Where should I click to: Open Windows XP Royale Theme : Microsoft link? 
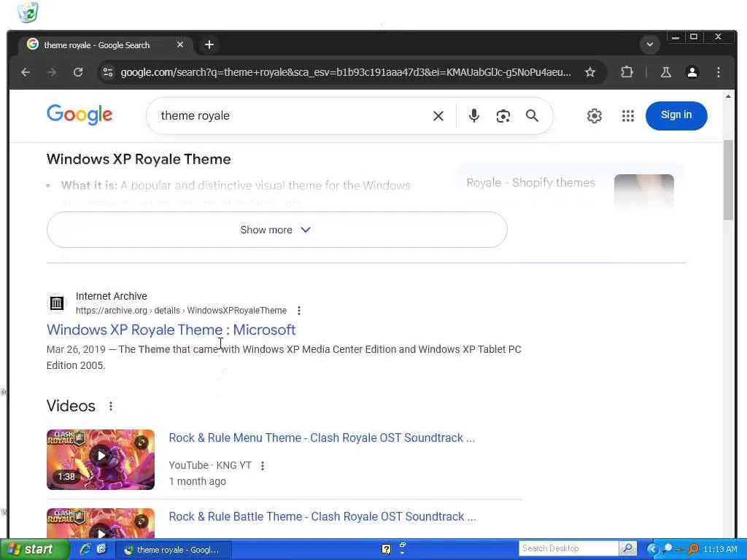click(171, 330)
